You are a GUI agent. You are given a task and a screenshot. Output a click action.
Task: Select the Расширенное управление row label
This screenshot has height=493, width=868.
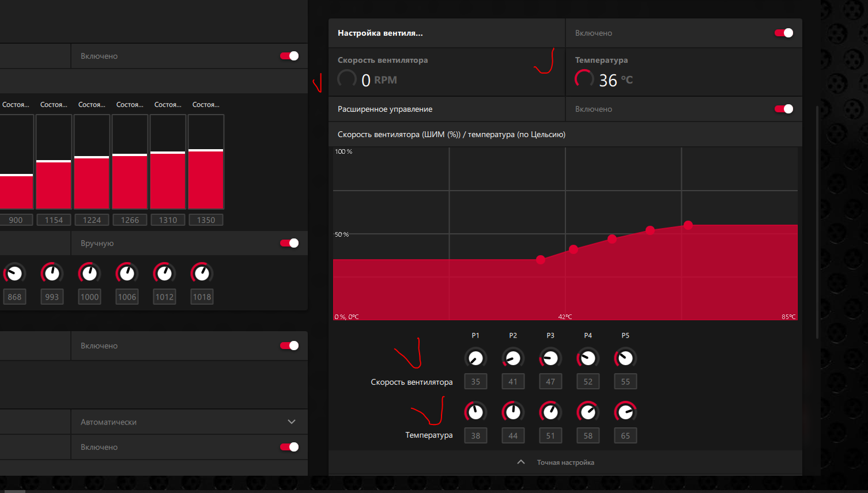(385, 109)
